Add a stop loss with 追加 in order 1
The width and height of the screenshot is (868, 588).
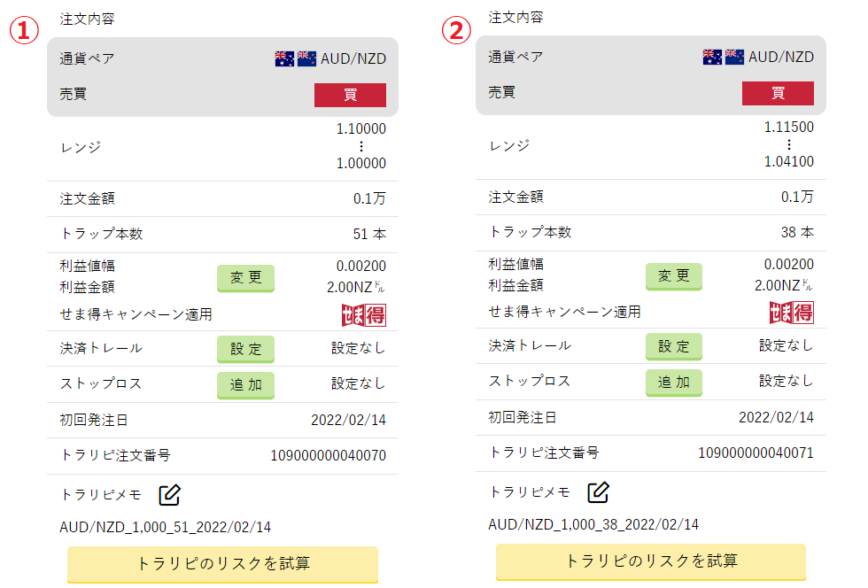coord(246,385)
